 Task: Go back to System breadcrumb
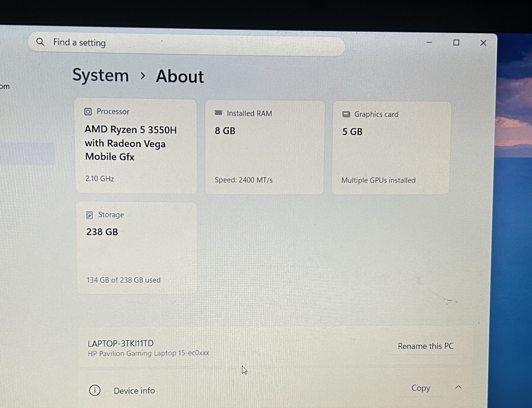point(100,75)
